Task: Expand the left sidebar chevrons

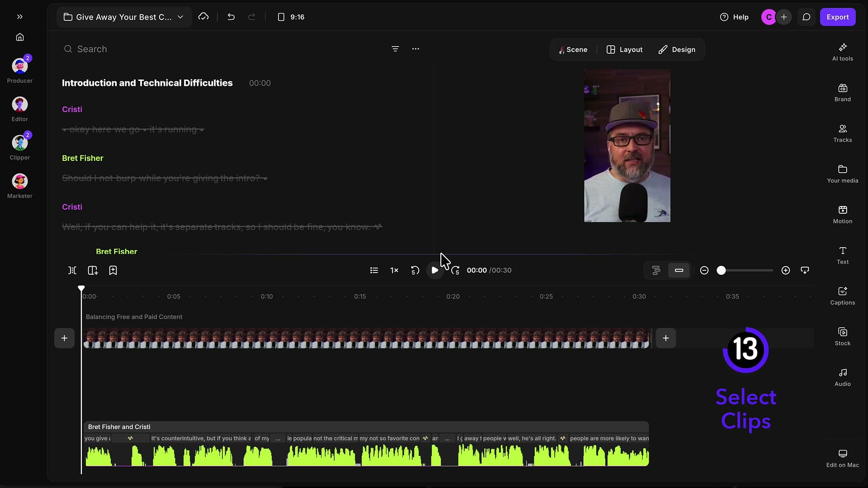Action: pyautogui.click(x=20, y=17)
